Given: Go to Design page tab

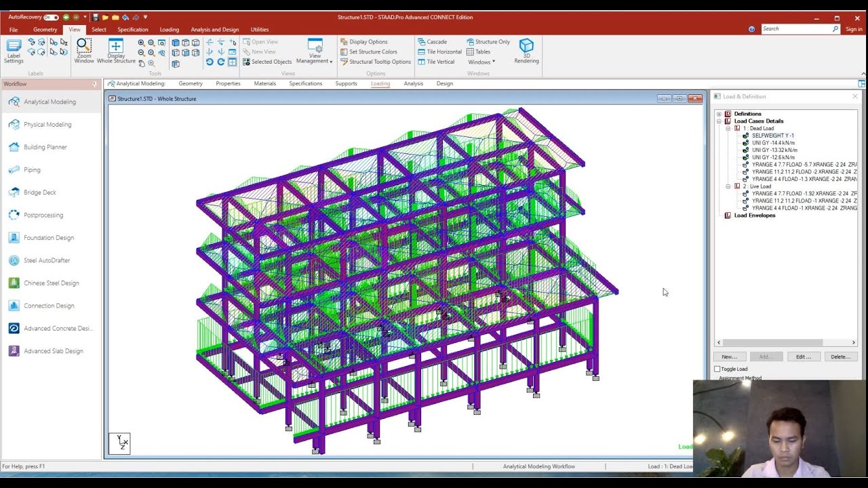Looking at the screenshot, I should [x=445, y=84].
